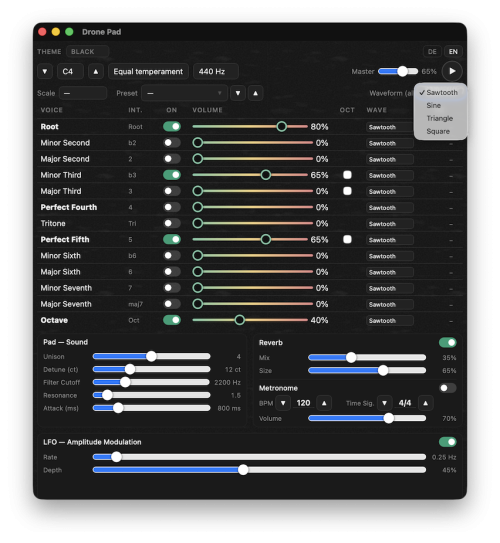Enable the Major Second voice
500x543 pixels.
point(172,159)
